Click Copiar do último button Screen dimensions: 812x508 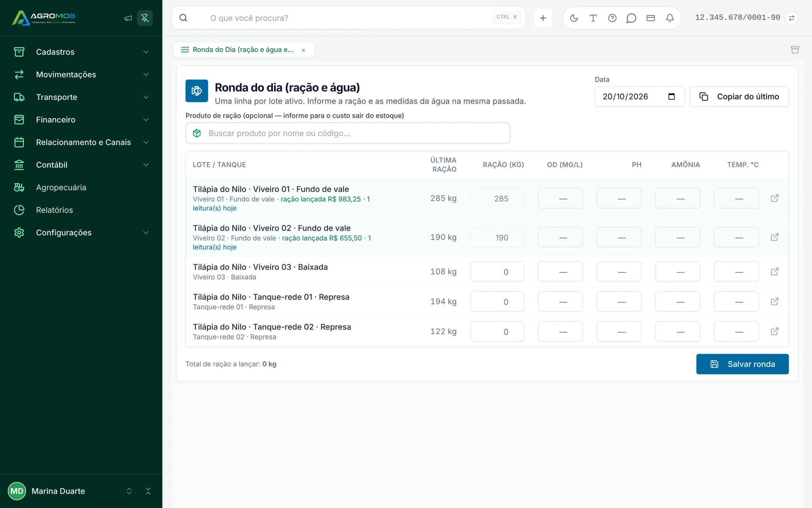(x=739, y=97)
